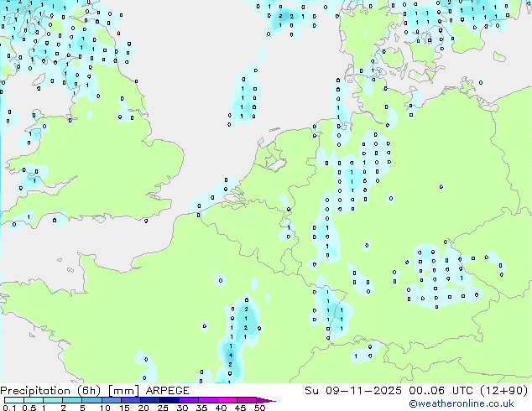The height and width of the screenshot is (411, 532).
Task: Click the '50' legend scale label
Action: pyautogui.click(x=260, y=408)
